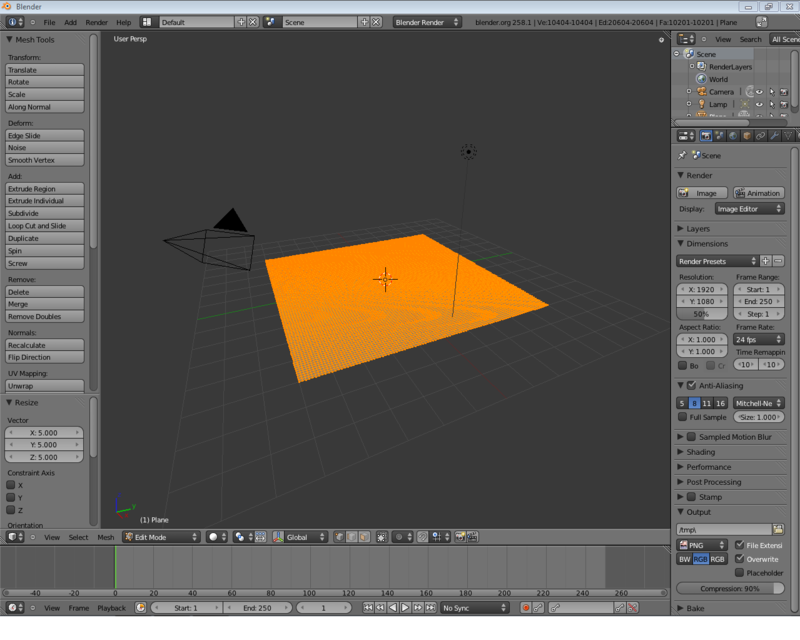This screenshot has width=800, height=640.
Task: Open the Render properties tab icon
Action: (706, 136)
